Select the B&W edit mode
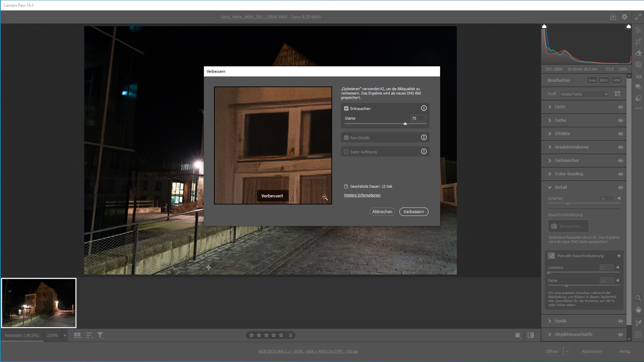This screenshot has height=362, width=644. coord(604,80)
